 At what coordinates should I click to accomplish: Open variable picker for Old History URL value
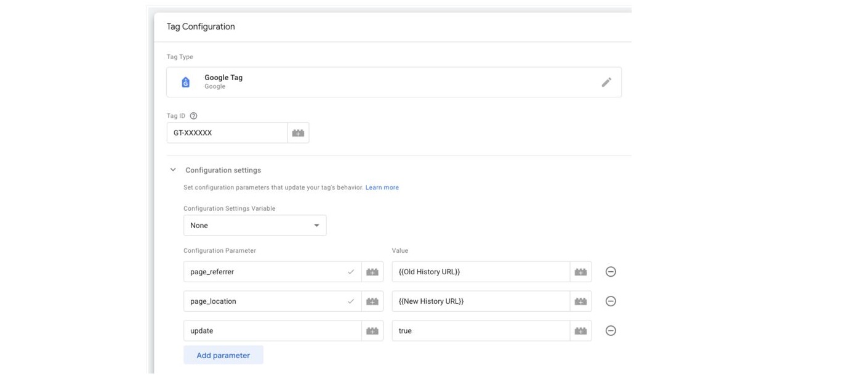579,271
